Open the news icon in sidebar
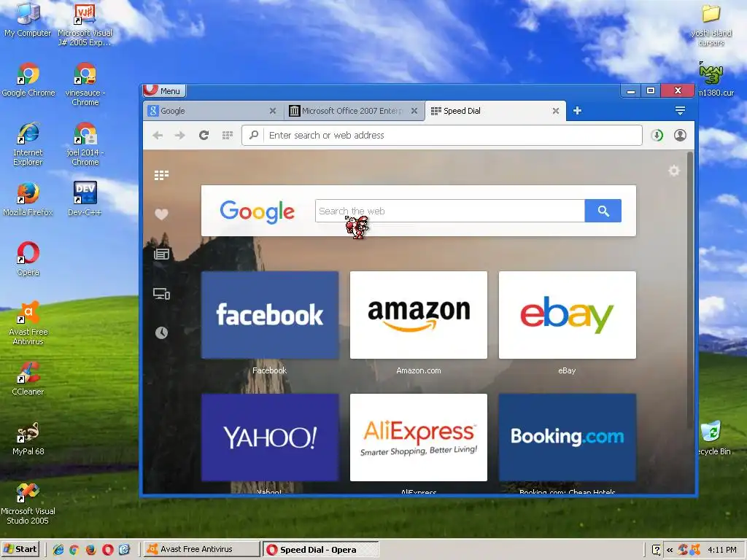Viewport: 747px width, 560px height. click(161, 254)
